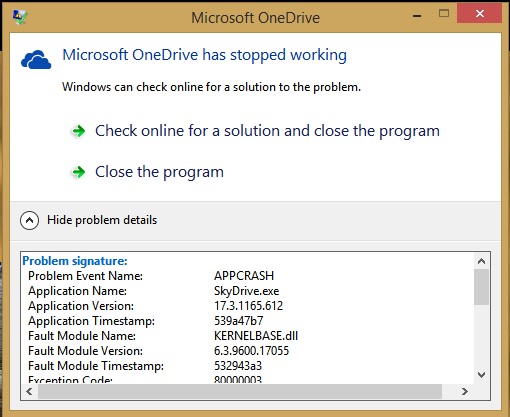Click the Problem signature heading
Screen dimensions: 510x417
click(75, 261)
